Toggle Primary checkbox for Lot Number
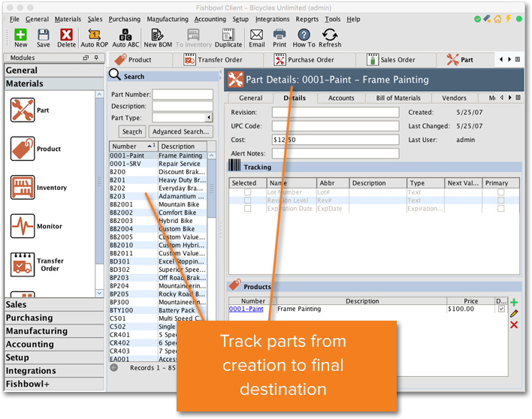Screen dimensions: 532x419 coord(500,192)
